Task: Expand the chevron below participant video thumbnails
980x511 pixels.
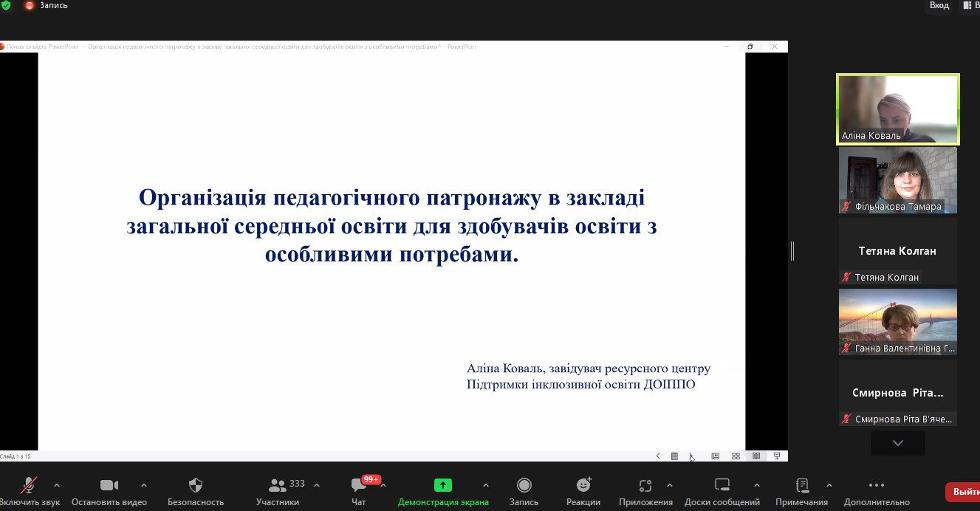Action: 897,443
